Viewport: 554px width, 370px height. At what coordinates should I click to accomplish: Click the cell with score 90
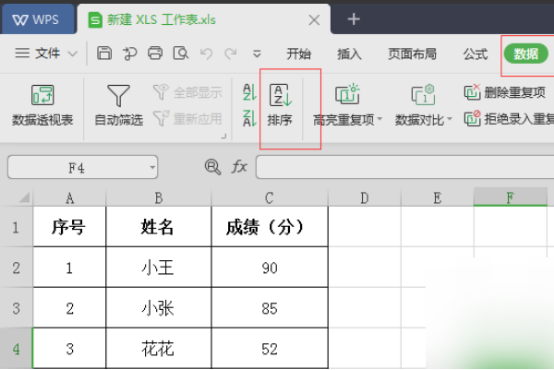coord(270,268)
